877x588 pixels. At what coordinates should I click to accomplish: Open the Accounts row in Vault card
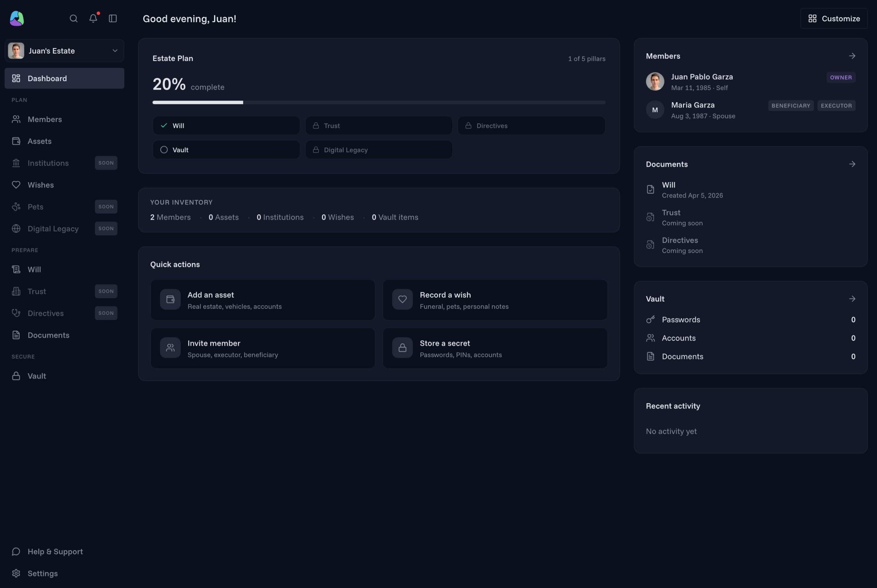click(751, 338)
